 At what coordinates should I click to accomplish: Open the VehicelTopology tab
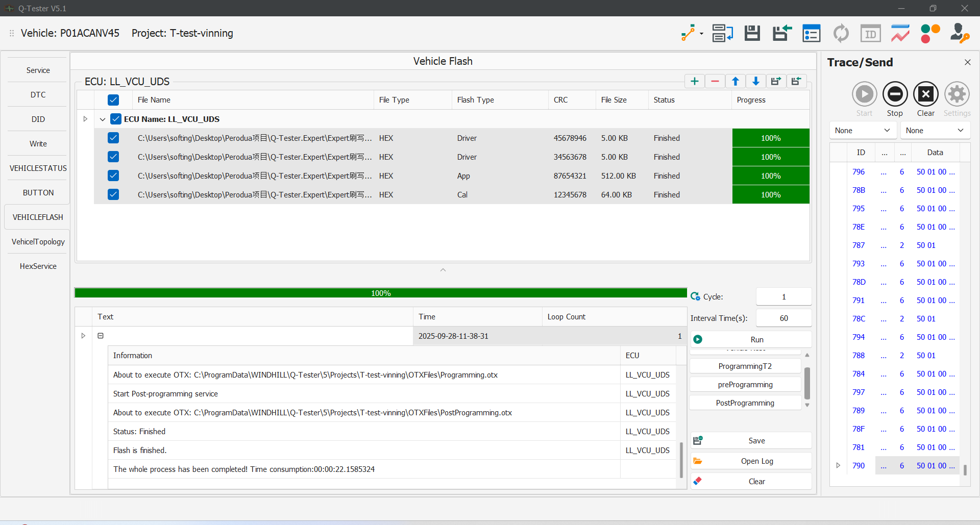pyautogui.click(x=38, y=242)
